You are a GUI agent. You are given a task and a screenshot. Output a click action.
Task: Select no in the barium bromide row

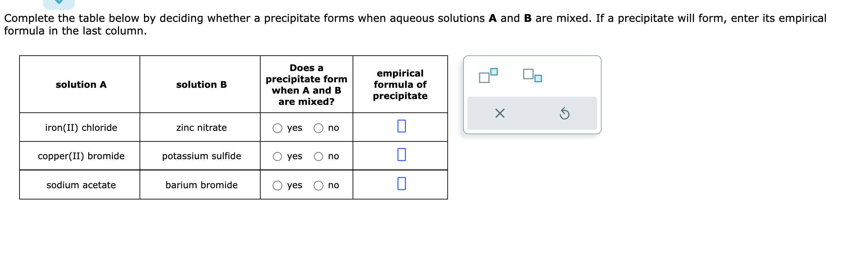coord(319,185)
